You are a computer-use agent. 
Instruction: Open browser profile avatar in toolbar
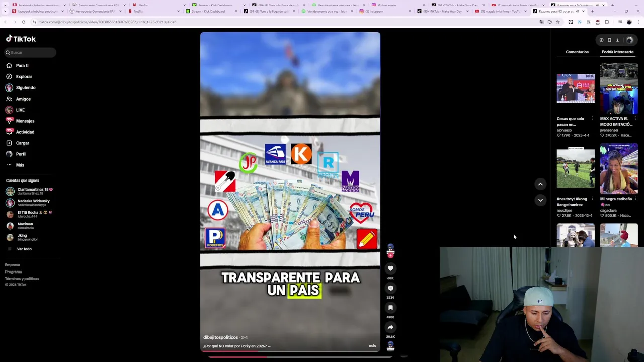point(629,22)
